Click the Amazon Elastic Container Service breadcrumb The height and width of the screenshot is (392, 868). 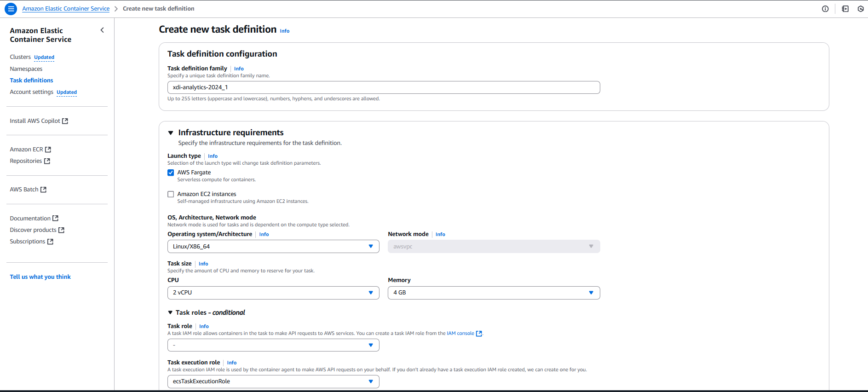[x=66, y=9]
